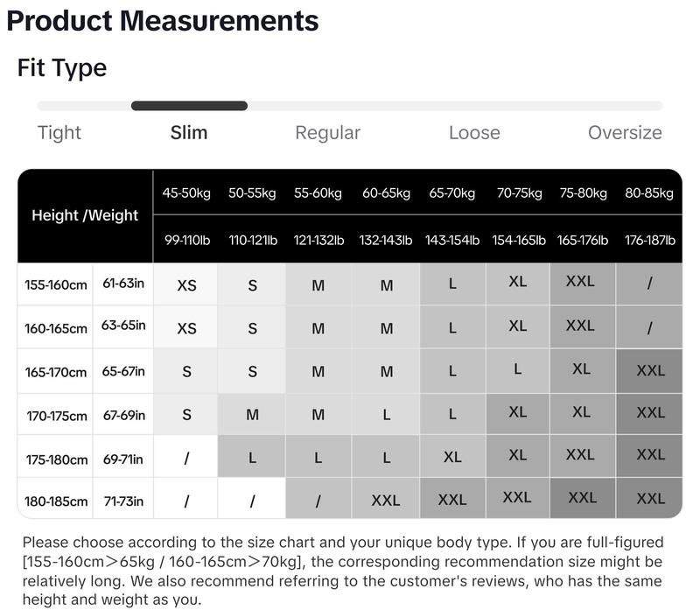This screenshot has height=610, width=700.
Task: Select the Oversize fit label
Action: pyautogui.click(x=625, y=133)
